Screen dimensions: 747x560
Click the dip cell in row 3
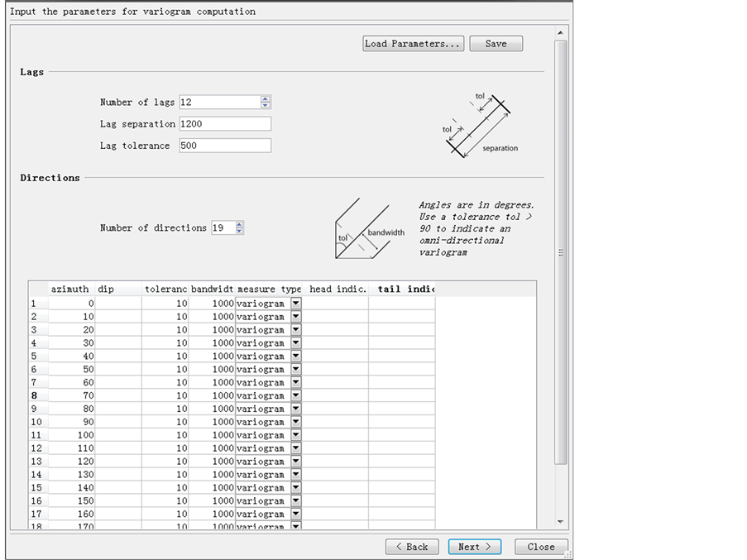(118, 330)
